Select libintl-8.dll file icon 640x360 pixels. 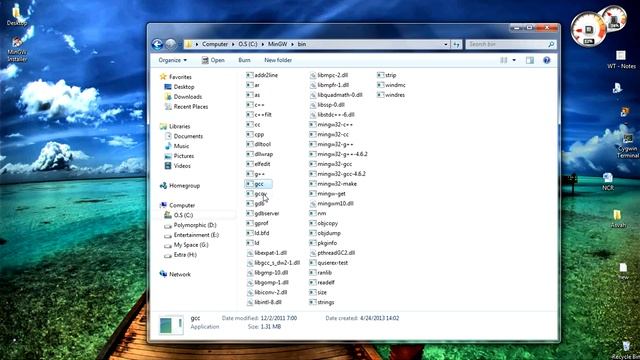click(250, 302)
